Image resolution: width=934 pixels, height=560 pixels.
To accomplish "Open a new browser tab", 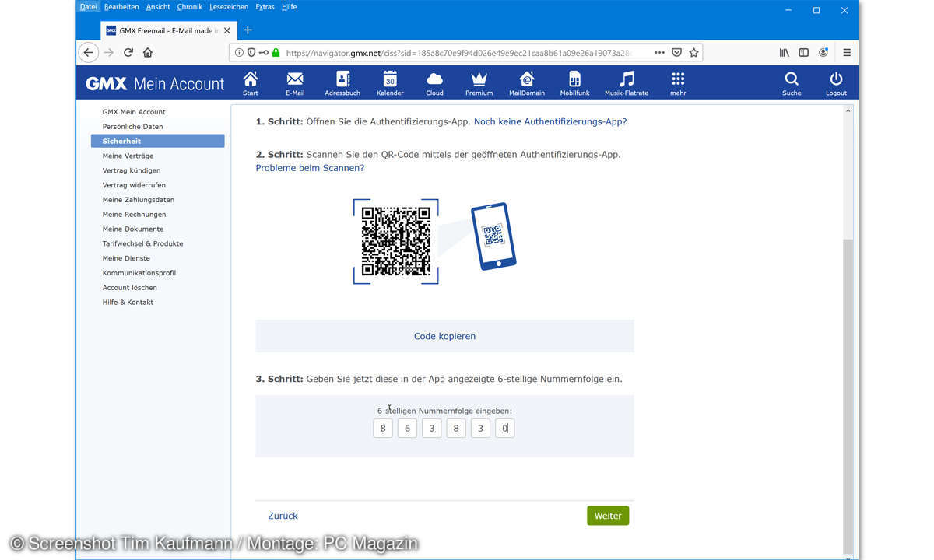I will tap(248, 30).
